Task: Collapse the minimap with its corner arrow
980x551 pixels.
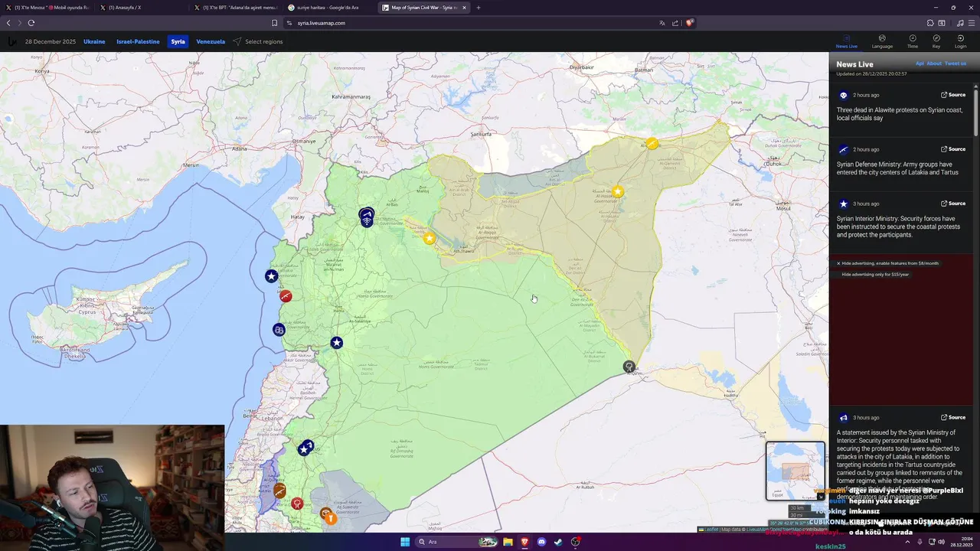Action: [x=821, y=497]
